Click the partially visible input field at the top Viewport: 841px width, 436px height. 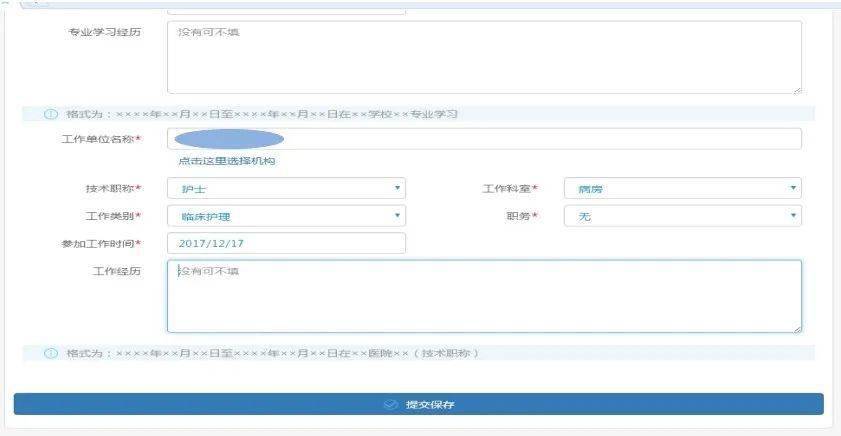coord(286,9)
